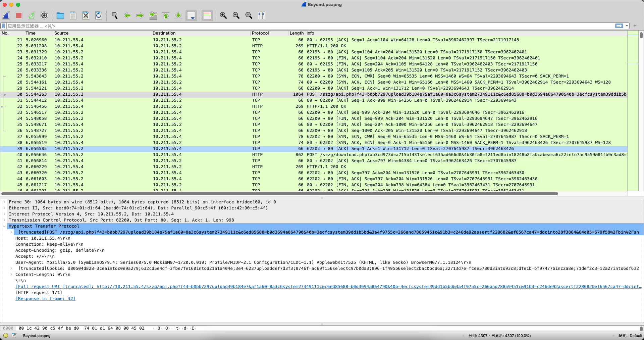The image size is (644, 340).
Task: Select packet 27 SYN ECN CWR row
Action: click(314, 76)
